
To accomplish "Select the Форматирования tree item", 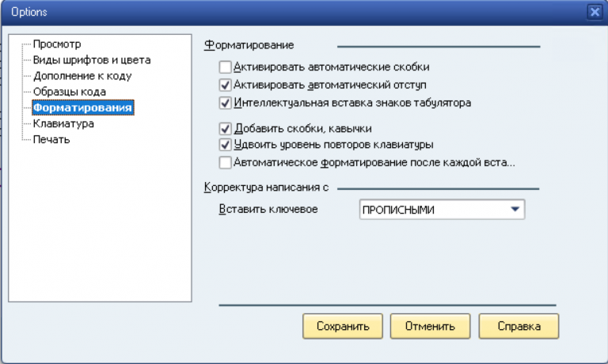I will point(82,108).
